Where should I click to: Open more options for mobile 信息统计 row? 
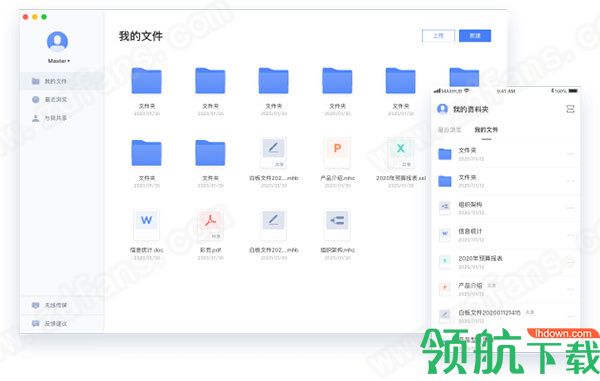point(570,235)
